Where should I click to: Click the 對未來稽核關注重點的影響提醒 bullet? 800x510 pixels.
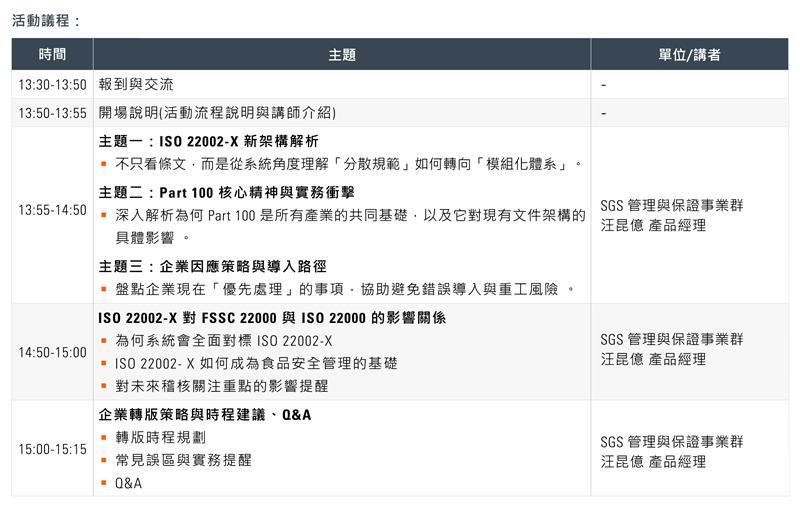pyautogui.click(x=221, y=386)
